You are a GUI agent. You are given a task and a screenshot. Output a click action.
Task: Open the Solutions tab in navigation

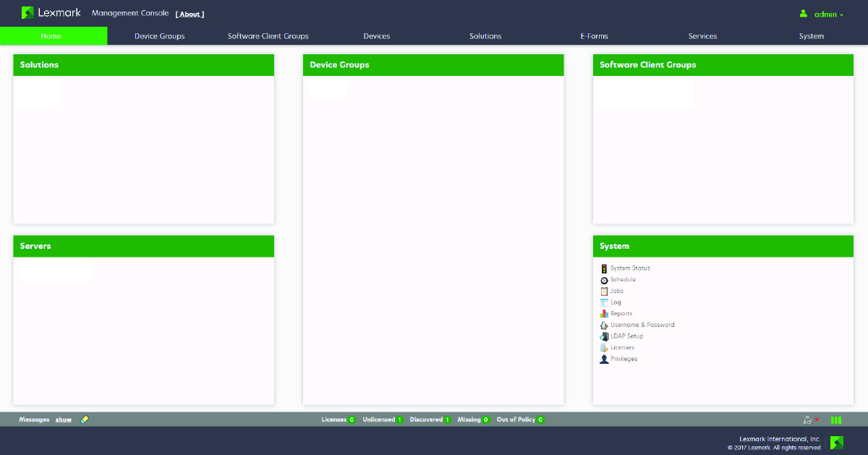(x=485, y=36)
